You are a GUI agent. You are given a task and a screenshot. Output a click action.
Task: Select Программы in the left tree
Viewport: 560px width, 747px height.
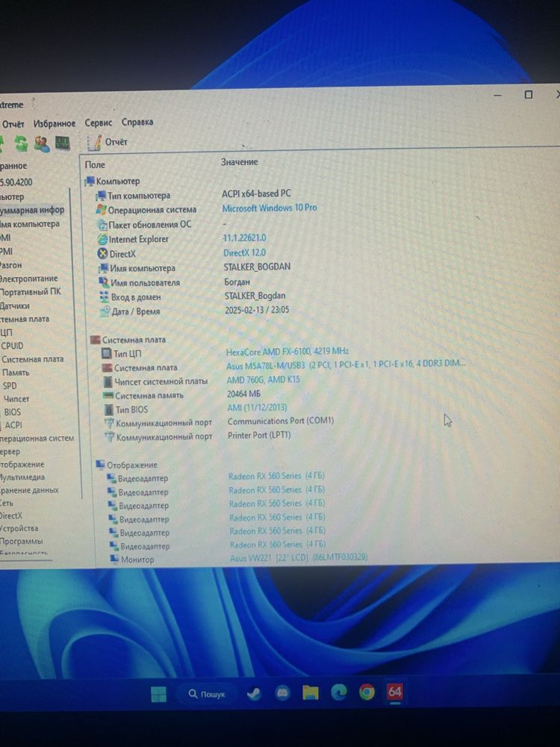tap(22, 542)
